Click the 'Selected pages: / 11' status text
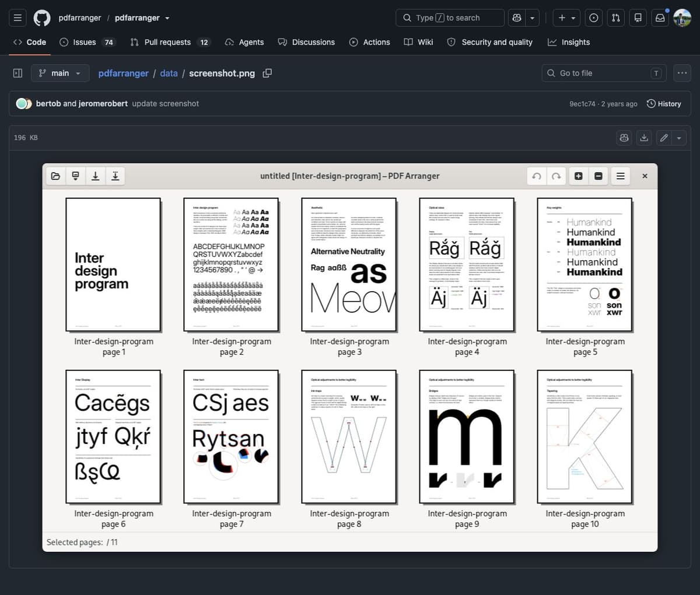 [x=82, y=542]
